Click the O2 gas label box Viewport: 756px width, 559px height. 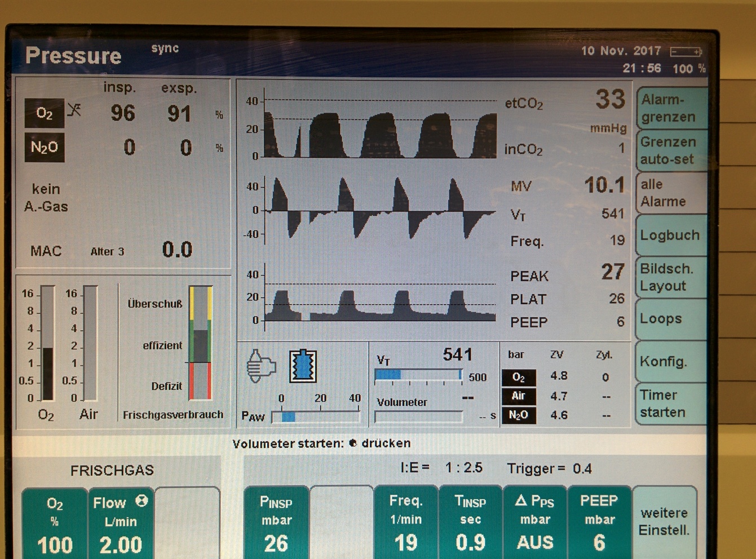[x=44, y=113]
